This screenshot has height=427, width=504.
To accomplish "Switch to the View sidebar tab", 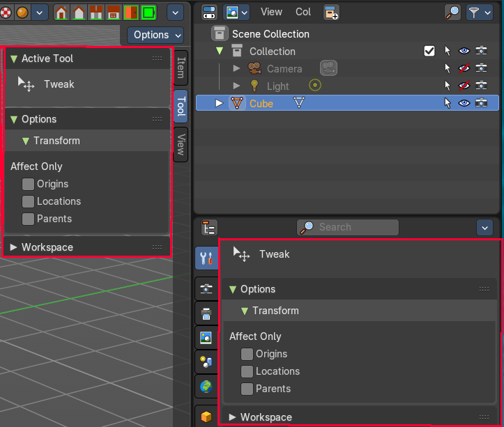I will [181, 145].
